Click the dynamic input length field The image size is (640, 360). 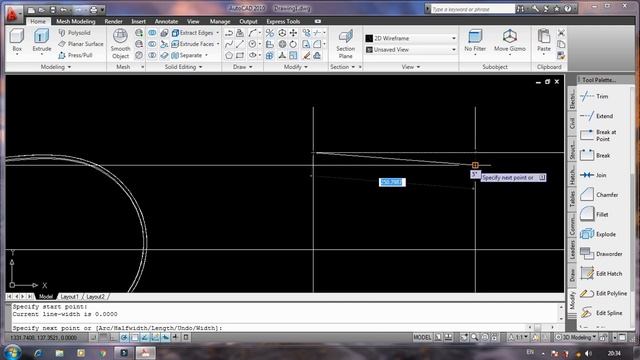[x=392, y=182]
